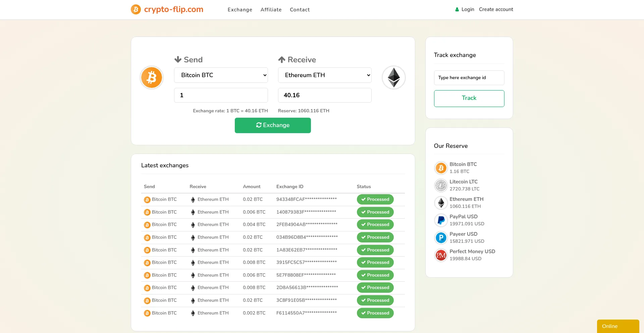The height and width of the screenshot is (333, 644).
Task: Switch to the Affiliate page
Action: point(271,10)
